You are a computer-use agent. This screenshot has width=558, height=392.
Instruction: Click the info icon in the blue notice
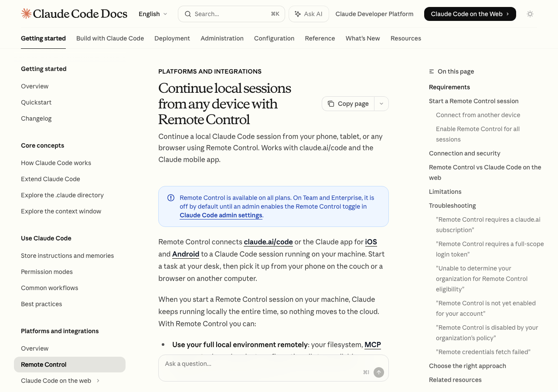pos(171,198)
